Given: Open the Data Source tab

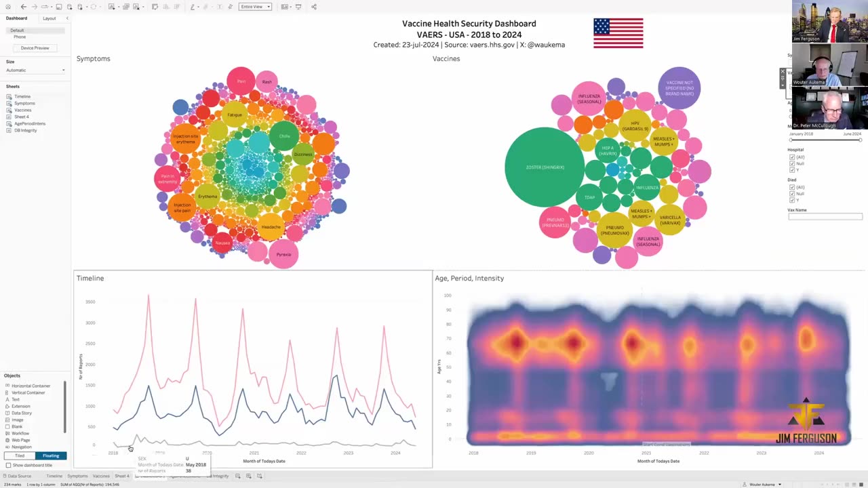Looking at the screenshot, I should coord(18,476).
